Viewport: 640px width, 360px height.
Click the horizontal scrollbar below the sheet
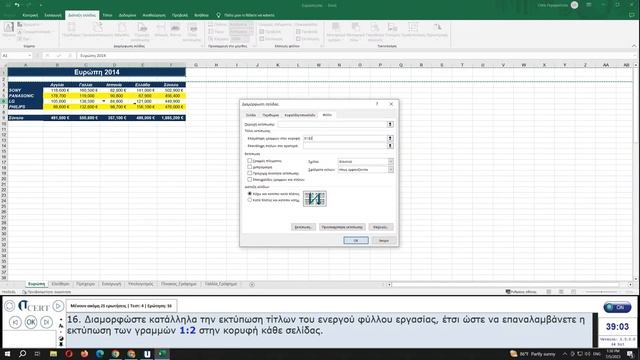pyautogui.click(x=506, y=284)
